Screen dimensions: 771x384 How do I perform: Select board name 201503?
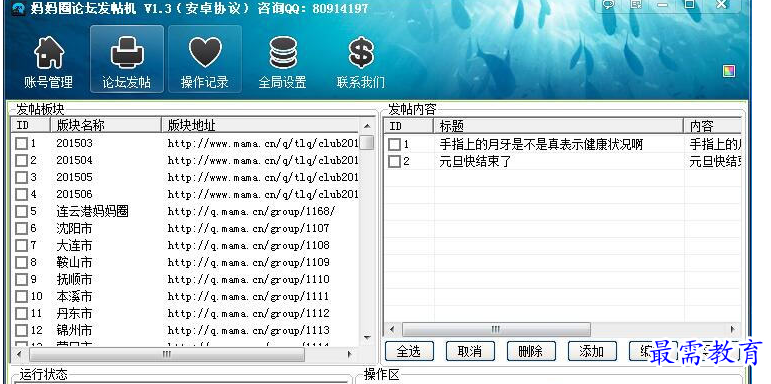click(x=74, y=144)
